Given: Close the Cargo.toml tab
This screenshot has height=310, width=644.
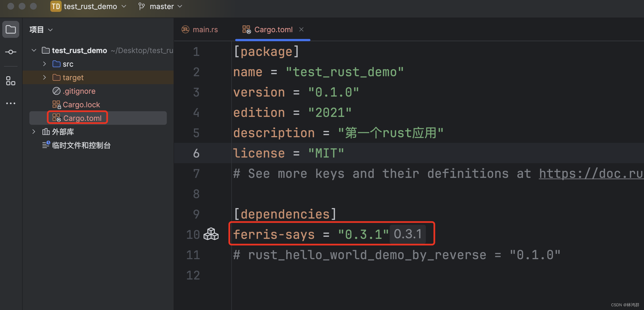Looking at the screenshot, I should coord(301,29).
